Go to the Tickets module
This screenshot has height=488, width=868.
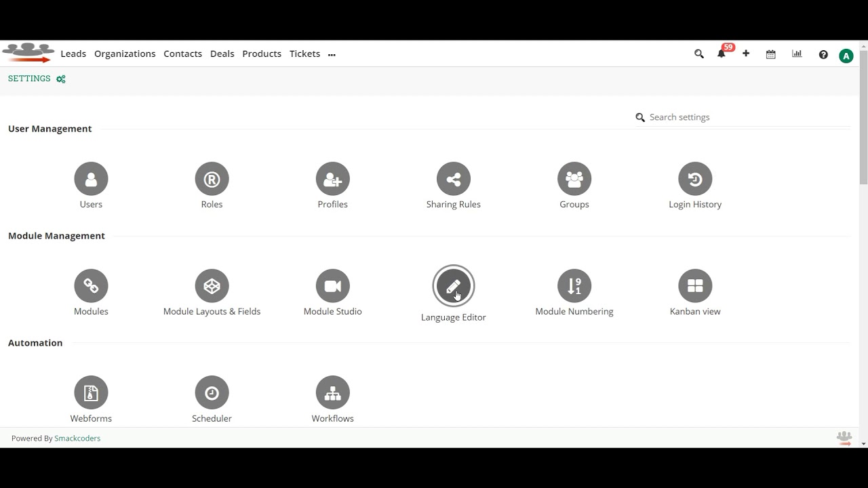304,54
